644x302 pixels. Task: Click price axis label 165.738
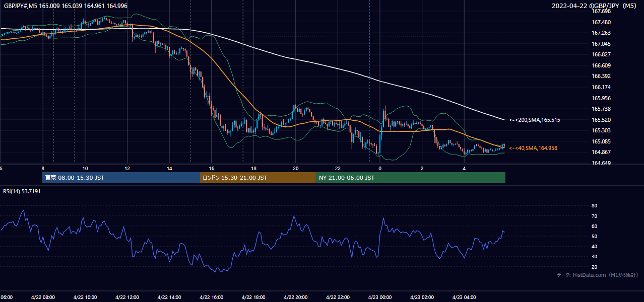[601, 109]
